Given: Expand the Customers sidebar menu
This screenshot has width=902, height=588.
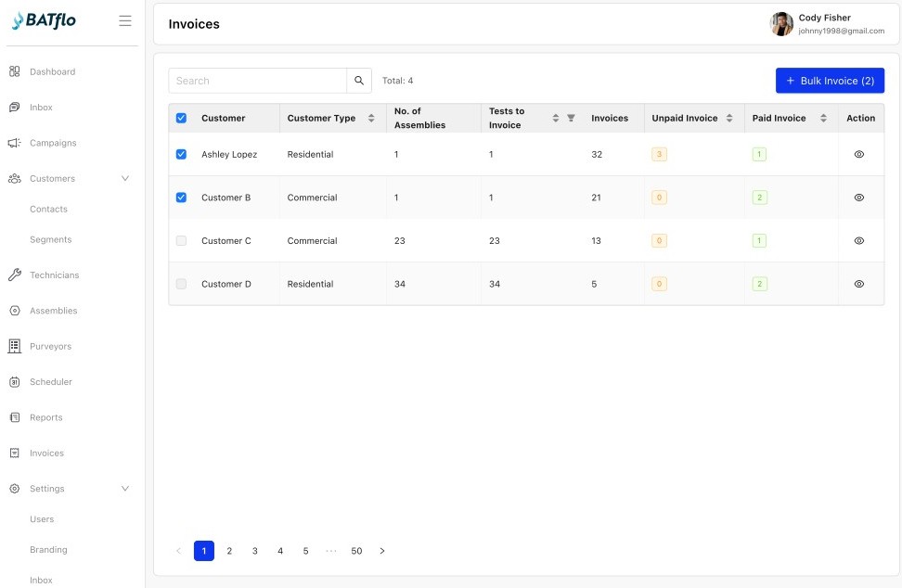Looking at the screenshot, I should tap(124, 178).
